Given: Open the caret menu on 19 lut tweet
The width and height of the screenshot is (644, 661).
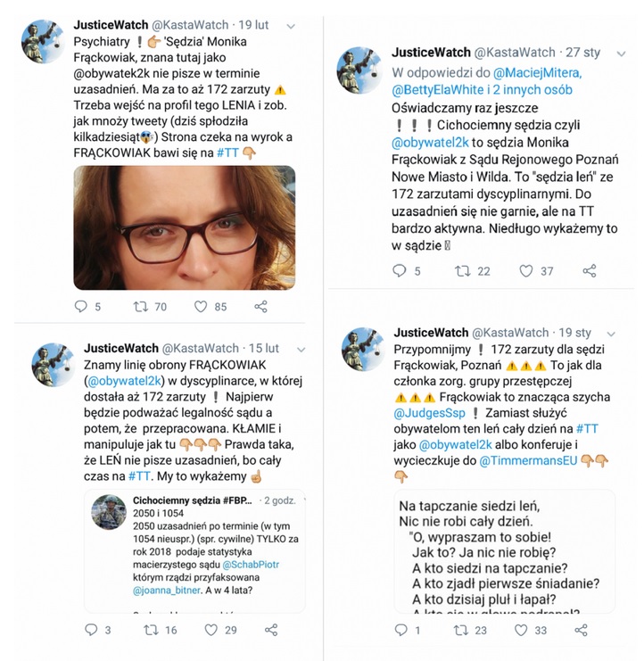Looking at the screenshot, I should [x=291, y=26].
